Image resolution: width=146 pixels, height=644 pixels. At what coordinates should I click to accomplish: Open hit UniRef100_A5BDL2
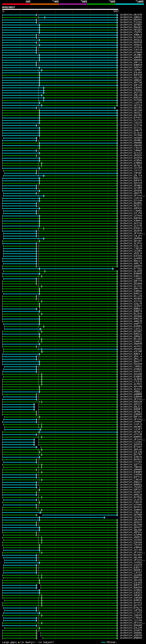[131, 392]
